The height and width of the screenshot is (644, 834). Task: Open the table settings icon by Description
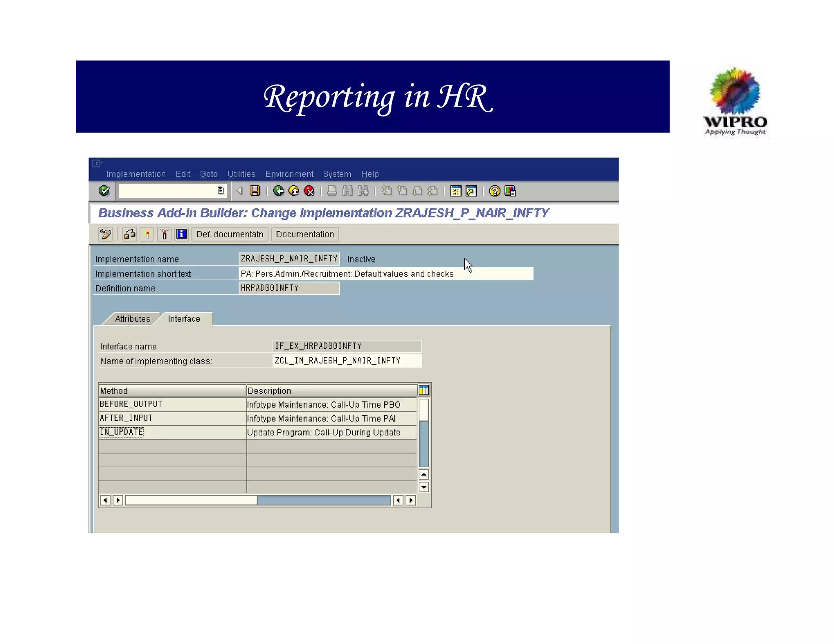(424, 390)
